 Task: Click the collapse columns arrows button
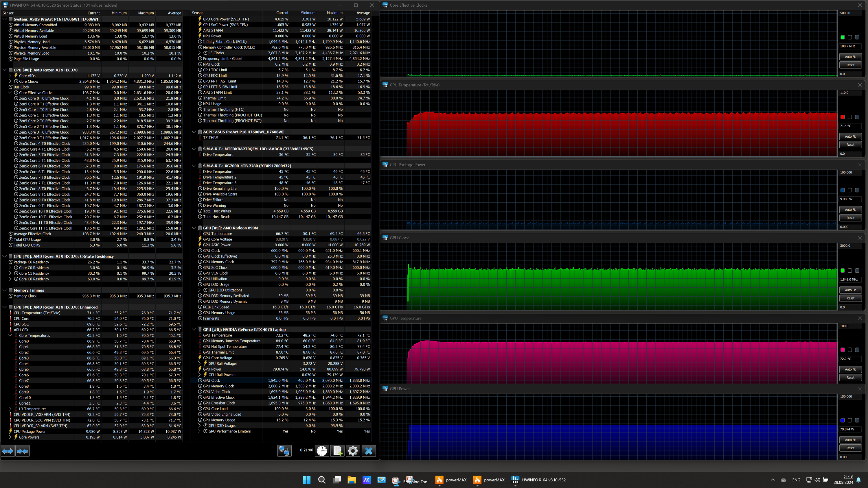click(23, 451)
